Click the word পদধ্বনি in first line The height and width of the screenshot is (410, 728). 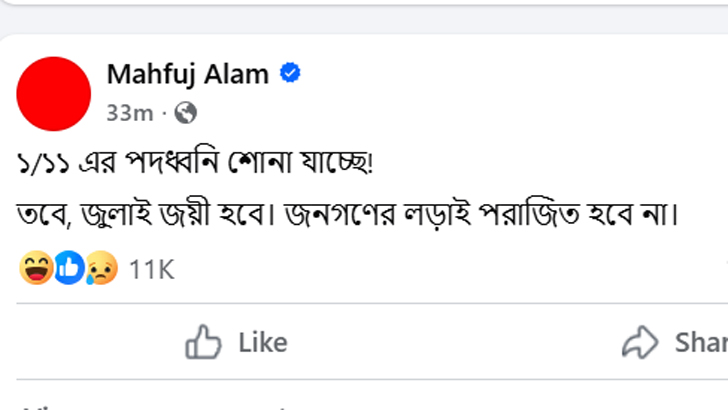pyautogui.click(x=172, y=163)
